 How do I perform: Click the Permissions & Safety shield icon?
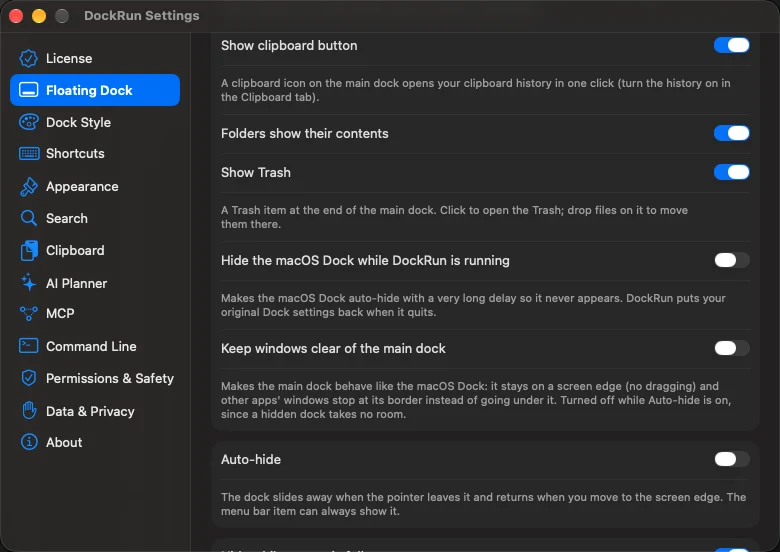click(28, 378)
